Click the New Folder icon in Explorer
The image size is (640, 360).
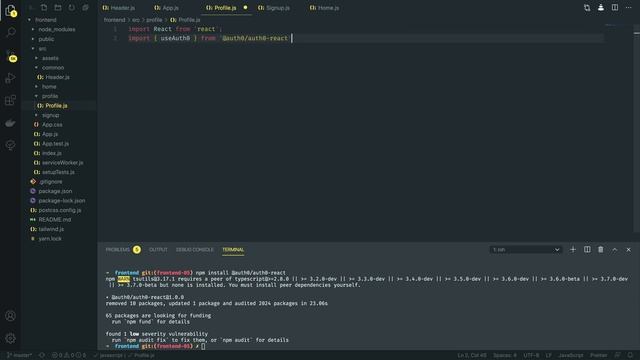coord(58,8)
